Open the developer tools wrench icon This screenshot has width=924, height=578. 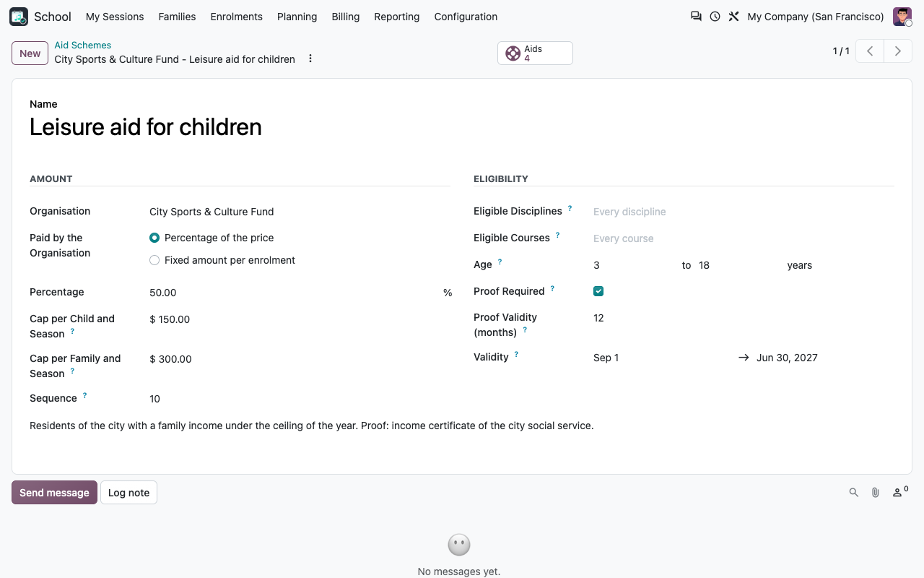(x=733, y=17)
